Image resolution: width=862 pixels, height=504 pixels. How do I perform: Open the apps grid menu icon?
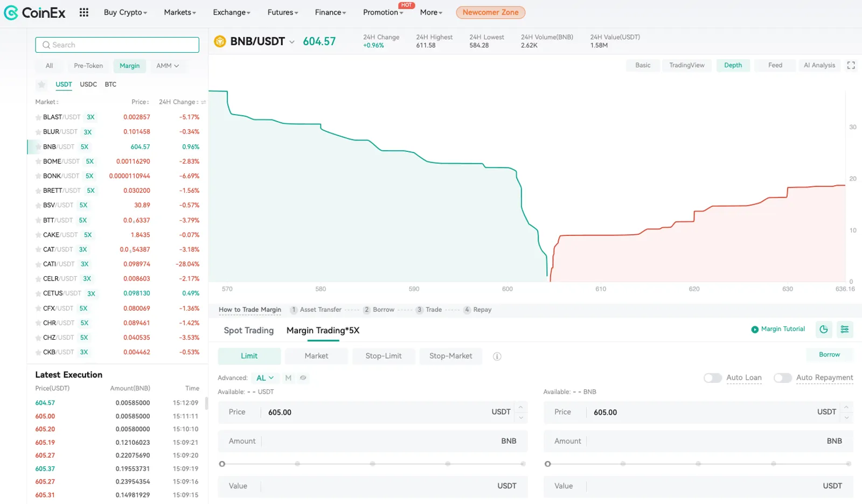click(x=84, y=12)
